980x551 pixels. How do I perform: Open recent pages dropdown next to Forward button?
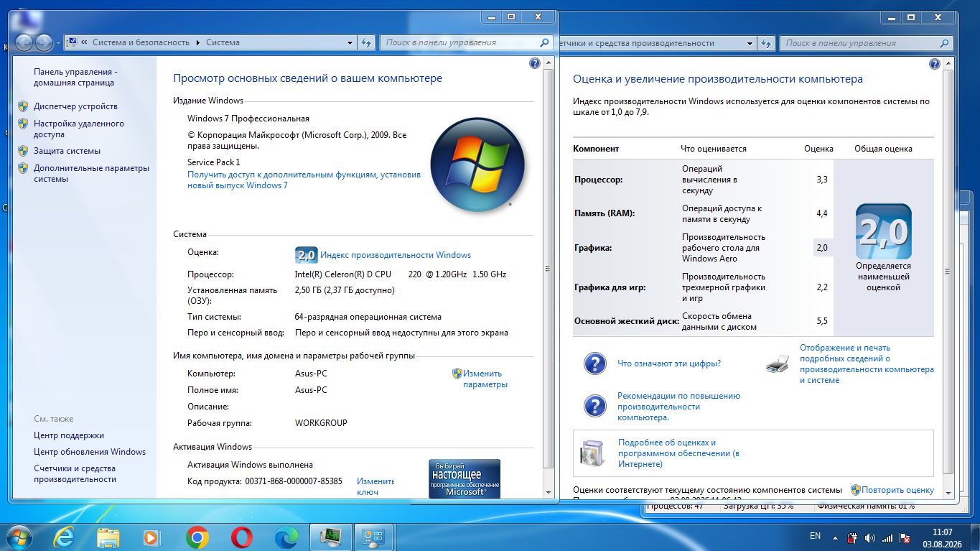click(59, 43)
